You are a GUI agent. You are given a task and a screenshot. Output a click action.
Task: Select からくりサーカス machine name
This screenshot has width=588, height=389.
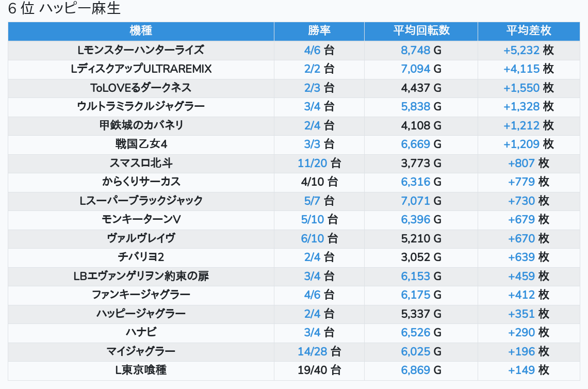point(141,182)
